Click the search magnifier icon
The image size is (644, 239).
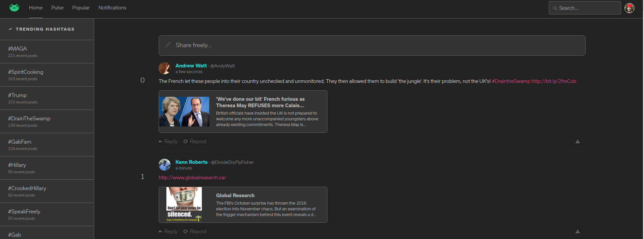[555, 8]
